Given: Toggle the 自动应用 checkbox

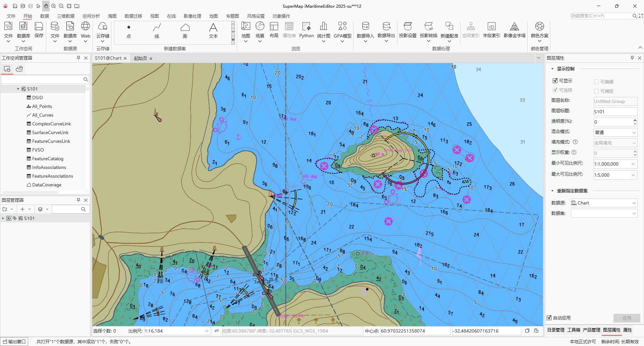Looking at the screenshot, I should tap(549, 318).
